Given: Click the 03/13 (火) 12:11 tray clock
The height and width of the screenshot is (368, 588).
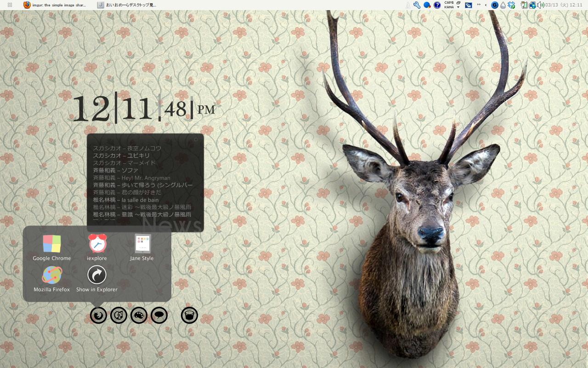Looking at the screenshot, I should 564,5.
